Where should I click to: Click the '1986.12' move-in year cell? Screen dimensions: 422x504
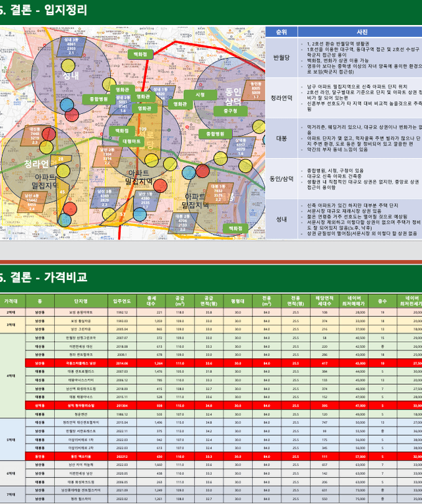[x=122, y=414]
